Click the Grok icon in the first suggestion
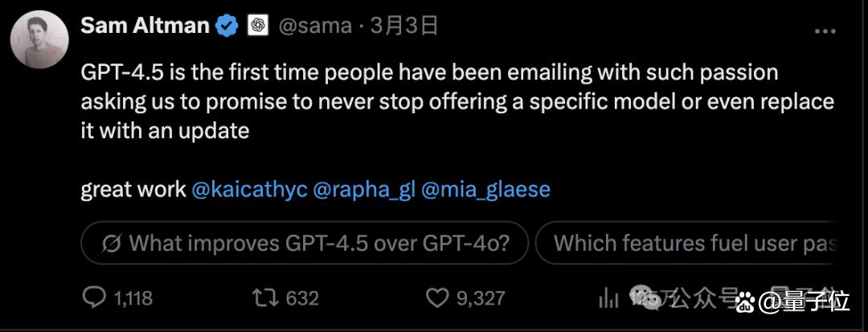The image size is (868, 332). [x=113, y=243]
